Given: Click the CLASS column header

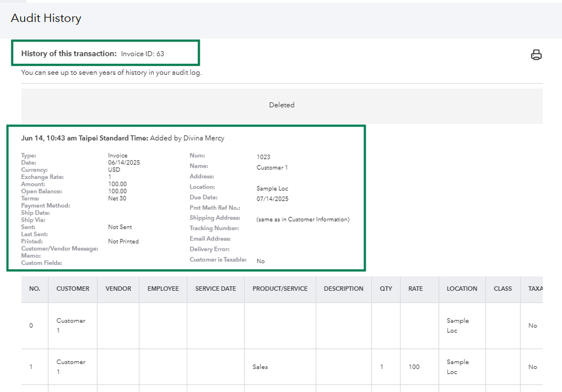Looking at the screenshot, I should point(502,289).
